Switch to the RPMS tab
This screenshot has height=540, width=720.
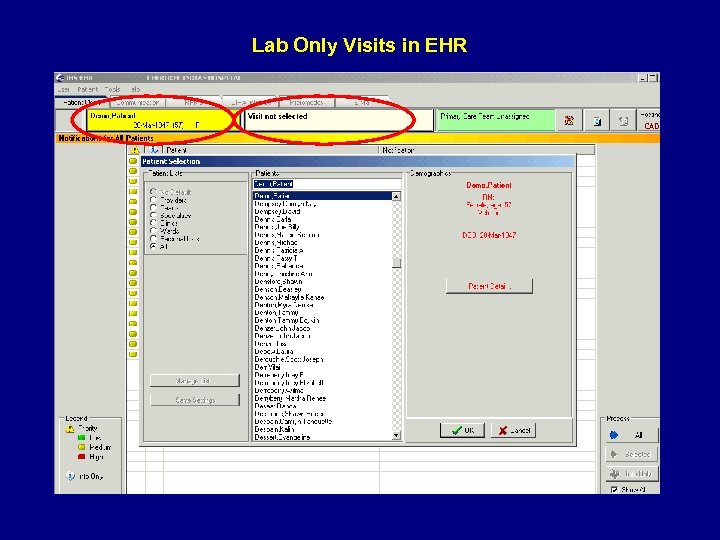point(192,102)
